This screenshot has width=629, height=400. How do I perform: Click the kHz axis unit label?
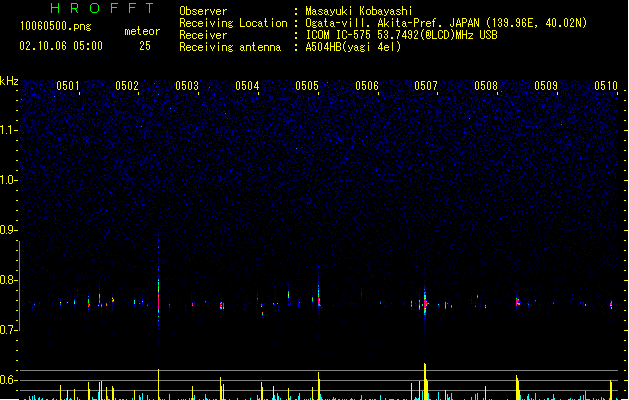pyautogui.click(x=9, y=81)
